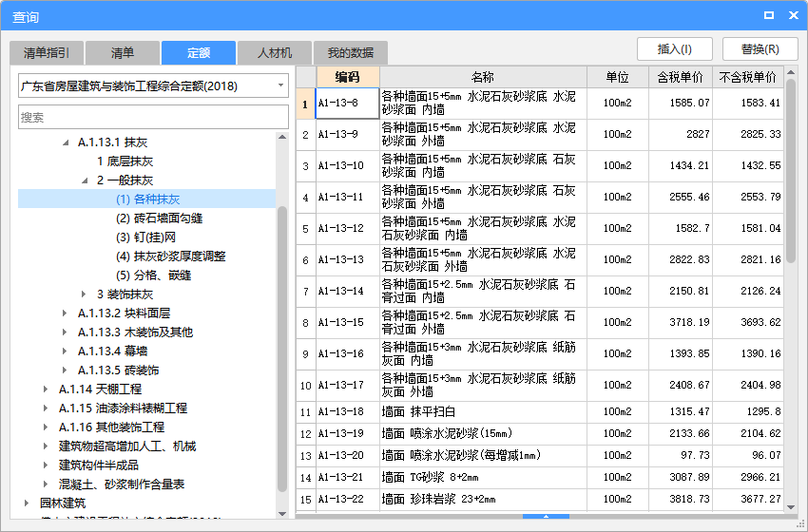808x532 pixels.
Task: Switch to the 清单指引 tab
Action: (47, 52)
